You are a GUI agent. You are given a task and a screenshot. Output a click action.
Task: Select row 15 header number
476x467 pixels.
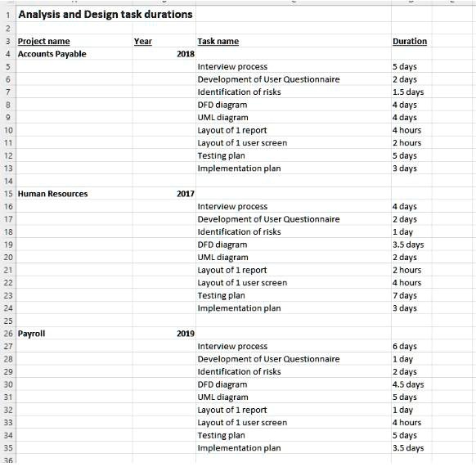(x=8, y=194)
